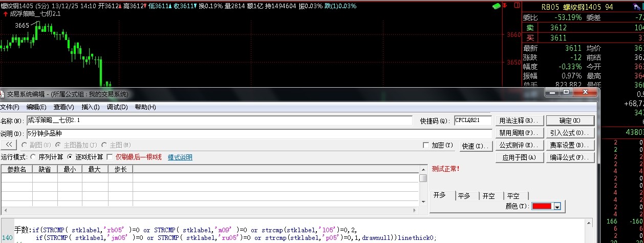
Task: Click the 最小 column header
Action: pyautogui.click(x=70, y=169)
